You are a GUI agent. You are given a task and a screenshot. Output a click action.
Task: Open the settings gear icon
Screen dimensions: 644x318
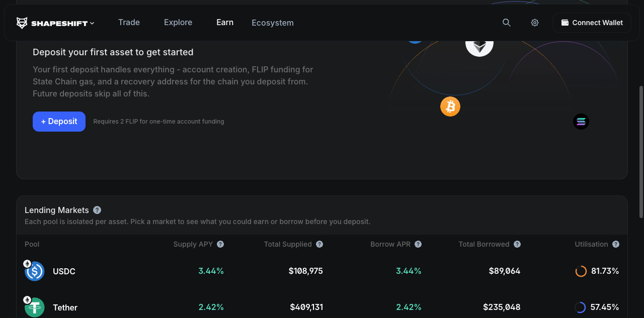pos(535,23)
